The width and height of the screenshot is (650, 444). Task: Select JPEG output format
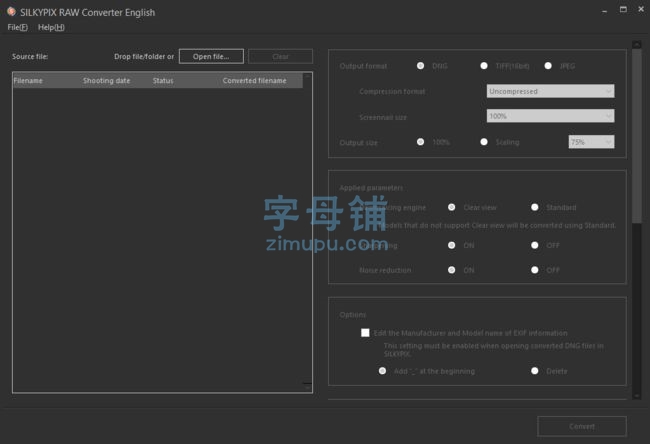click(548, 66)
